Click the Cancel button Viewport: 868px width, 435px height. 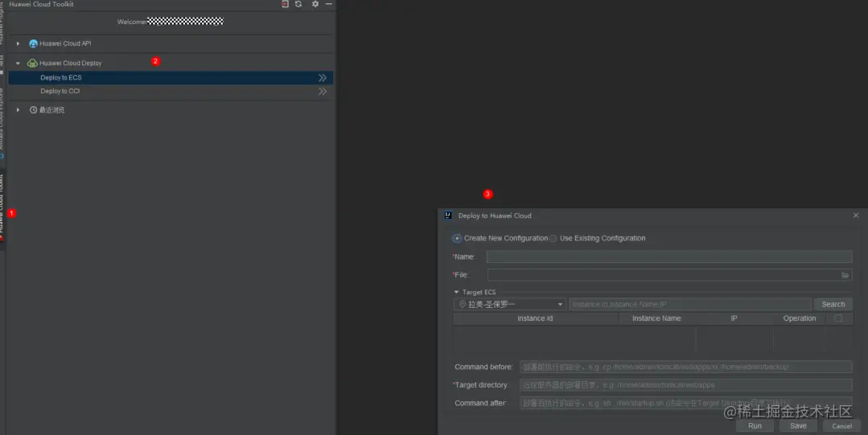point(841,425)
